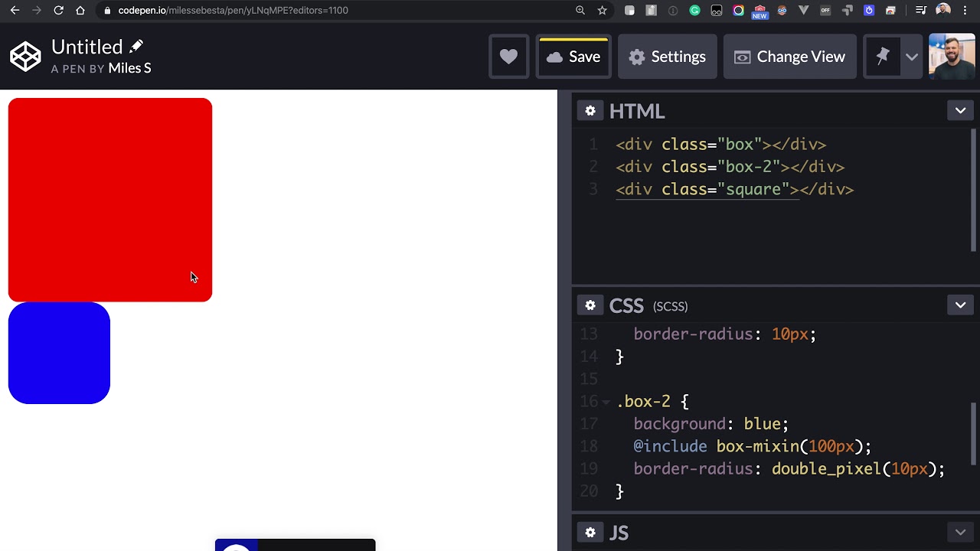Click HTML line with class "square"

pos(734,190)
